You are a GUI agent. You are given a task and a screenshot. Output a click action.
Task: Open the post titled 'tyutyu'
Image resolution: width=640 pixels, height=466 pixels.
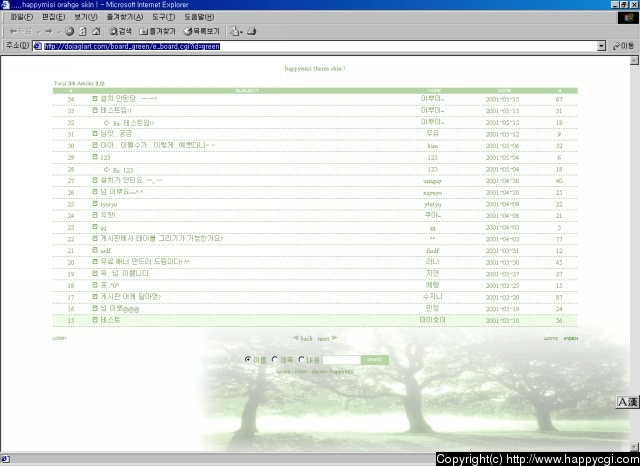click(109, 204)
